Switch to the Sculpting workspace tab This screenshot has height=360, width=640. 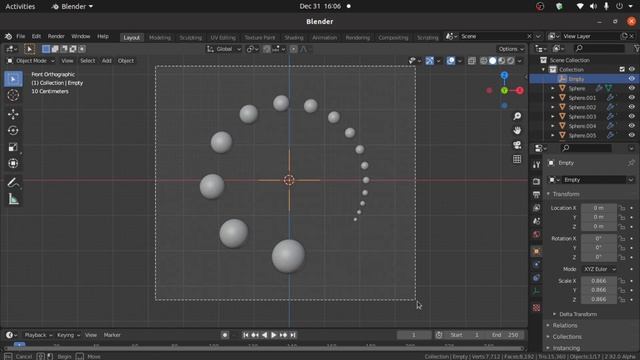[191, 38]
